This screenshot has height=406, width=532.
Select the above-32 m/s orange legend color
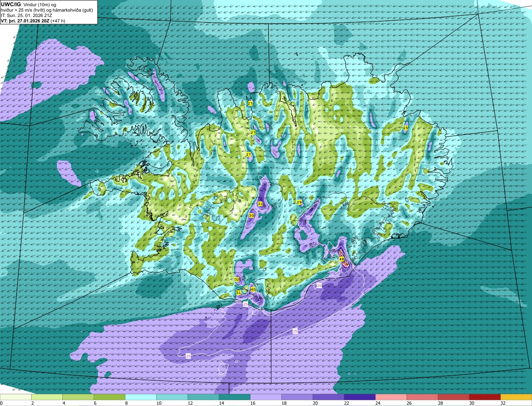pos(516,397)
